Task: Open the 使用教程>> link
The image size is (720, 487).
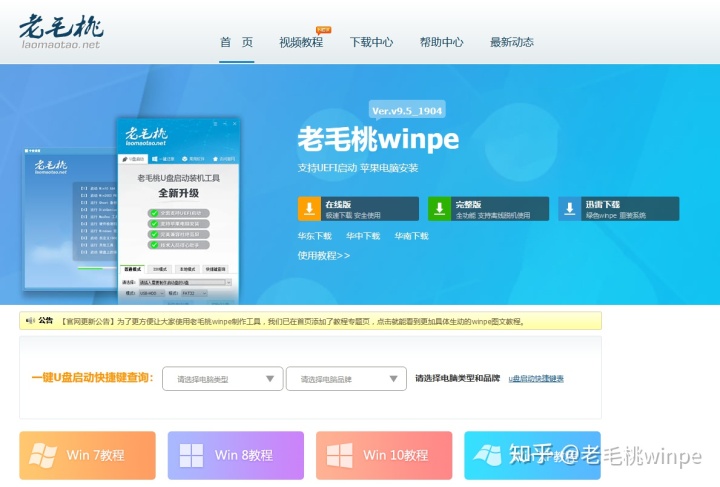Action: tap(324, 256)
